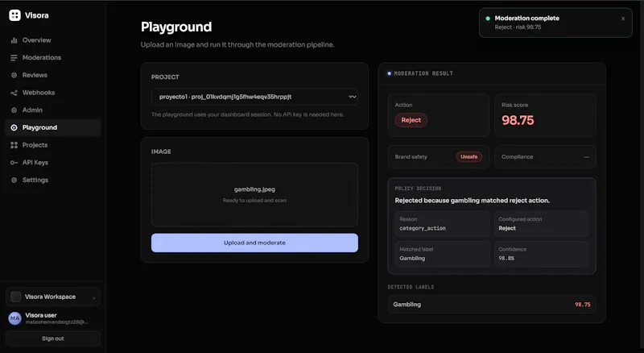This screenshot has width=644, height=353.
Task: Click the Sign out button
Action: [x=53, y=338]
